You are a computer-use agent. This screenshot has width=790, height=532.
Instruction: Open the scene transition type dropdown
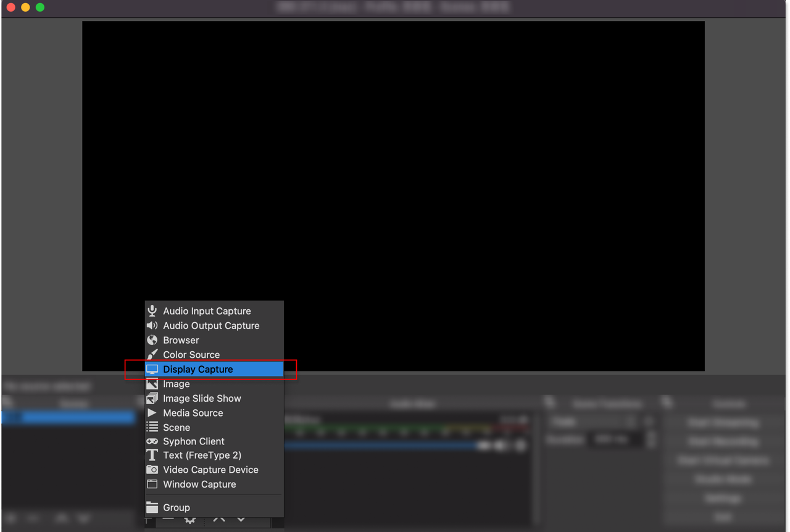pos(592,422)
